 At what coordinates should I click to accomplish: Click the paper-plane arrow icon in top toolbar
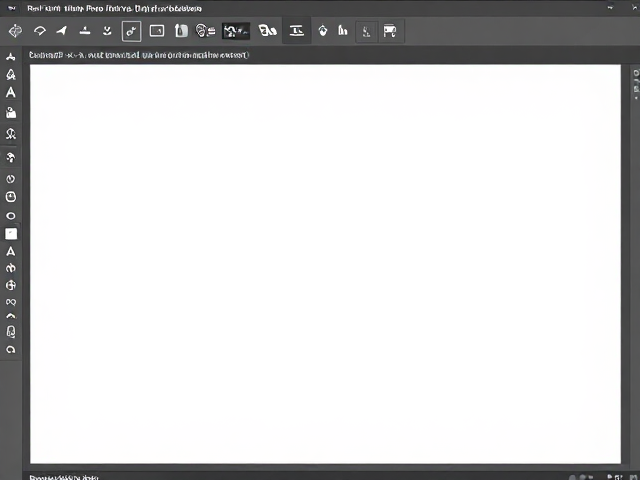(62, 31)
